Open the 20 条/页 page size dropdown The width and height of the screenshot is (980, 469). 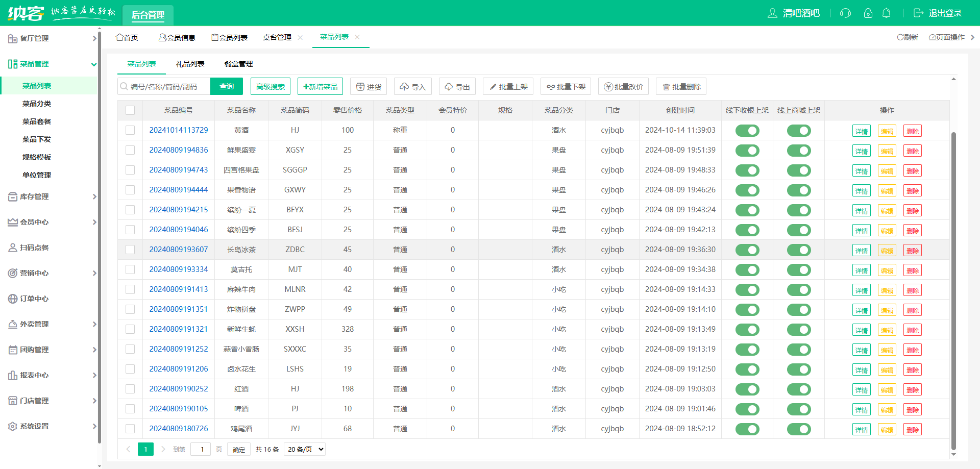pos(305,449)
